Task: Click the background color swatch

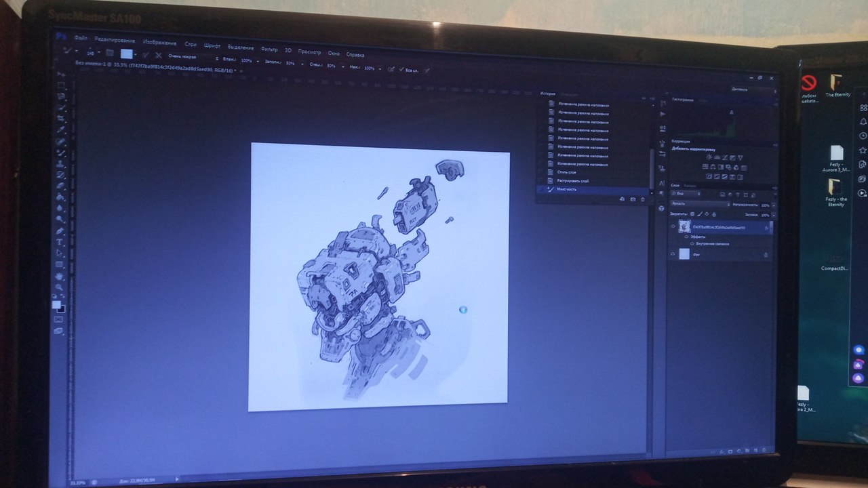Action: click(62, 309)
